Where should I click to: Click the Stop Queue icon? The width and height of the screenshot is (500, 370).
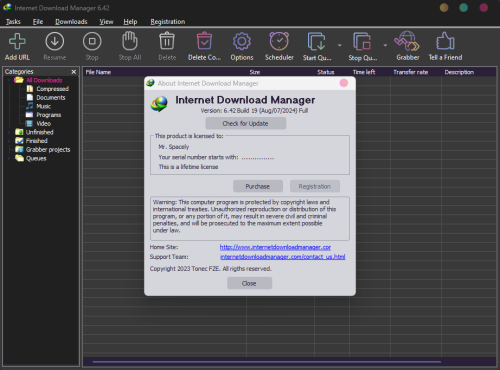362,42
